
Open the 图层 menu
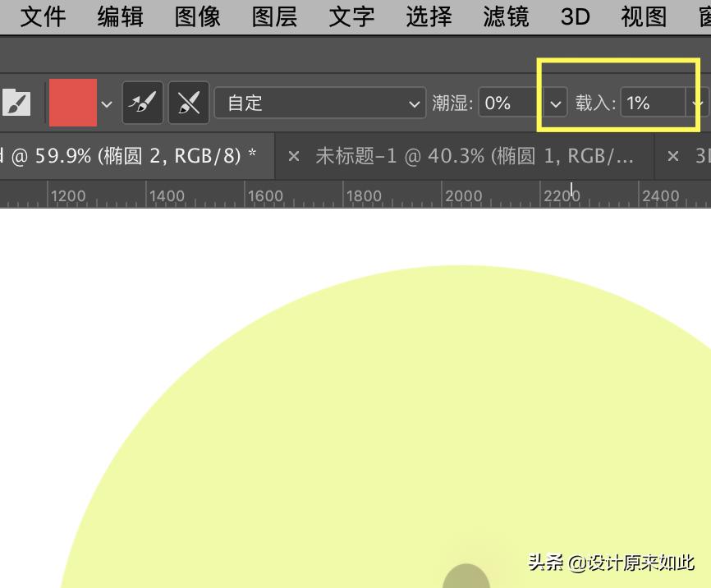click(x=273, y=16)
